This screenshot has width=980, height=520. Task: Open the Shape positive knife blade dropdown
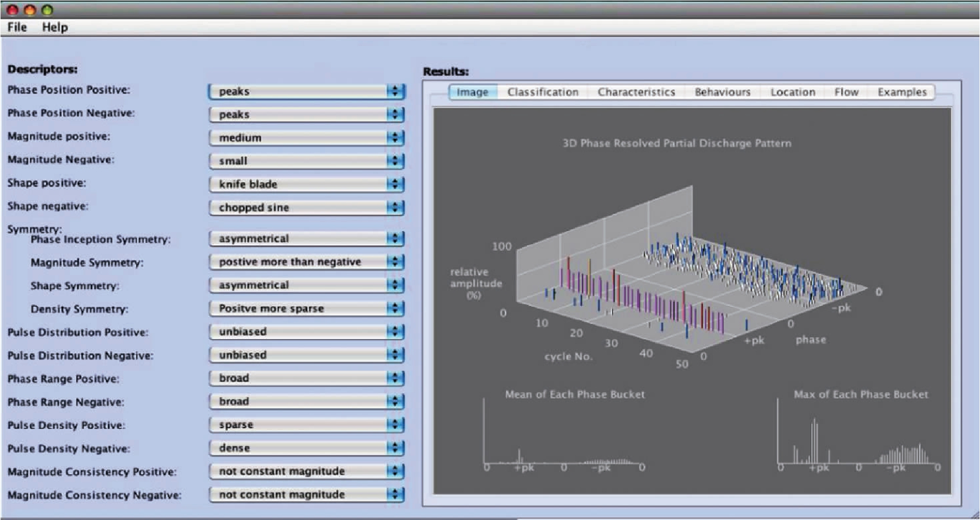(x=306, y=184)
